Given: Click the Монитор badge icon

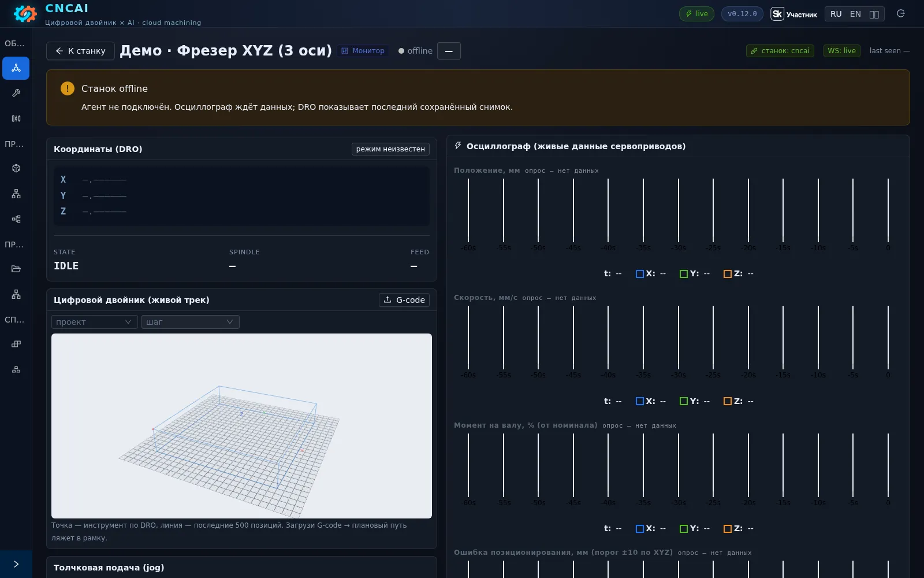Looking at the screenshot, I should tap(345, 51).
